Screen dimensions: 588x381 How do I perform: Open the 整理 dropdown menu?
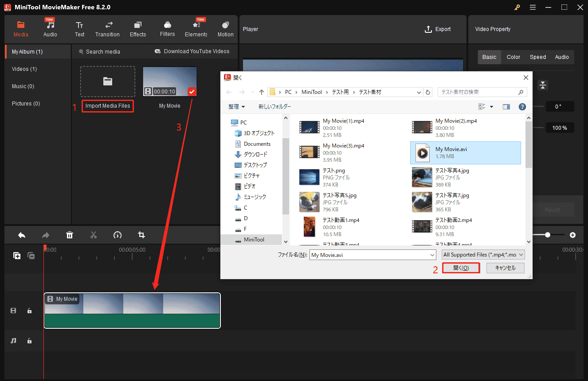point(237,107)
